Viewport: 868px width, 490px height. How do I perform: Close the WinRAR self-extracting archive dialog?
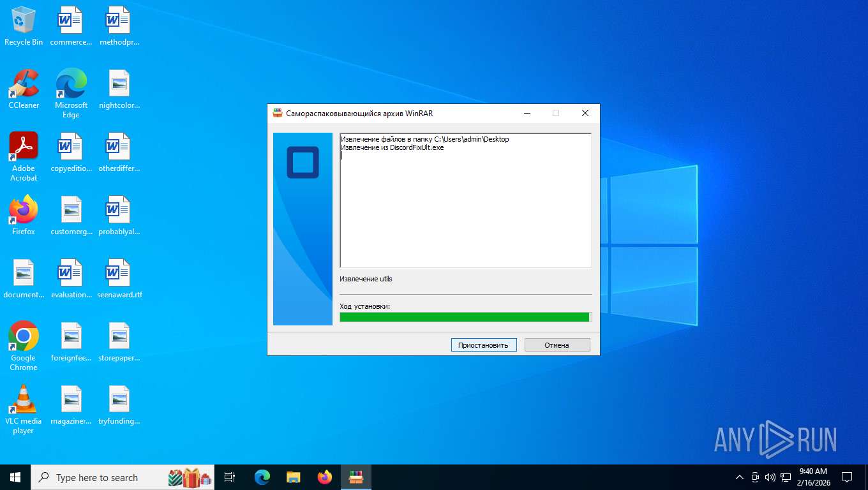[585, 113]
